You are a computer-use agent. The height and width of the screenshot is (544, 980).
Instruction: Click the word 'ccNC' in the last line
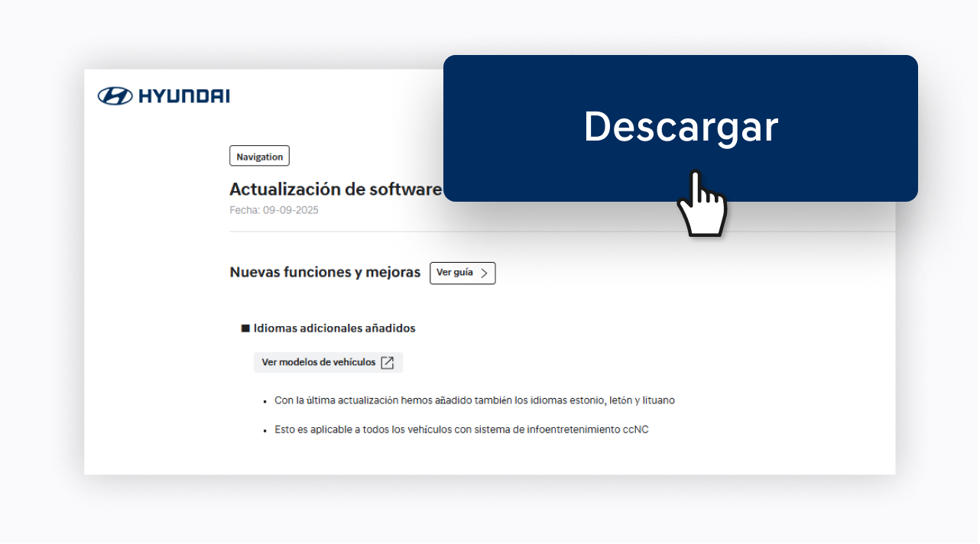click(x=634, y=429)
